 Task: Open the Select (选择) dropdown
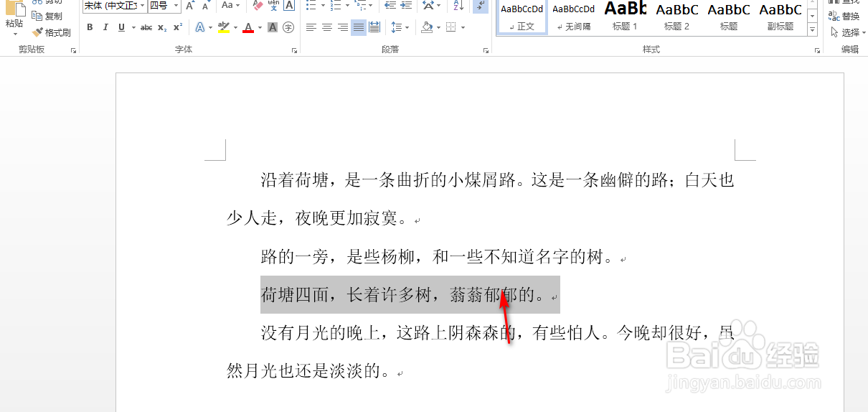[846, 32]
